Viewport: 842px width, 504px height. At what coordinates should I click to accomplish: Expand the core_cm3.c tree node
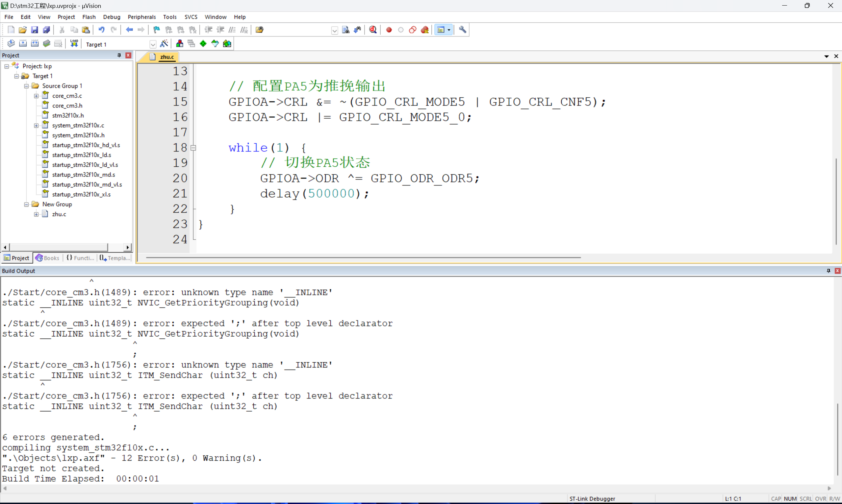click(x=36, y=96)
